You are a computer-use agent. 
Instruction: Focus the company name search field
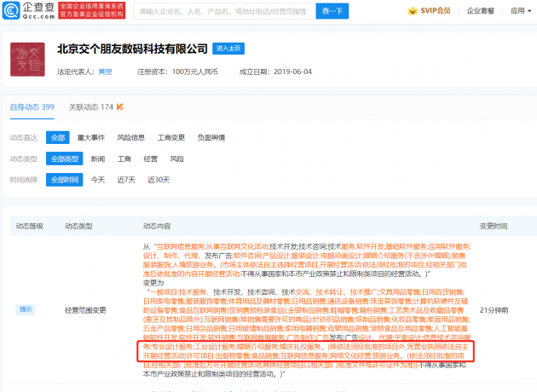224,11
